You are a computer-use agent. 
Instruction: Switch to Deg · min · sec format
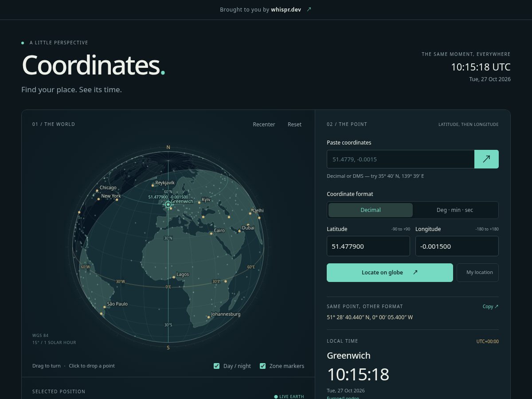click(x=455, y=210)
